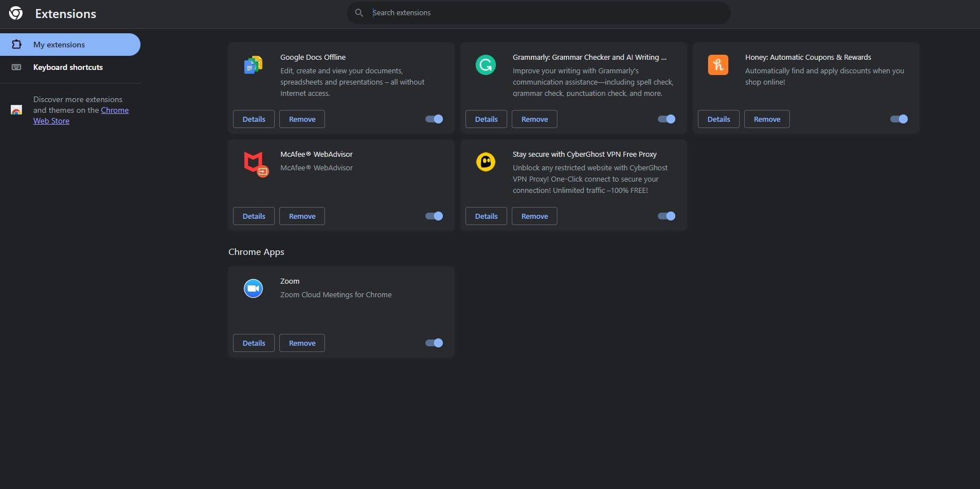Disable the Google Docs Offline extension toggle

(434, 119)
